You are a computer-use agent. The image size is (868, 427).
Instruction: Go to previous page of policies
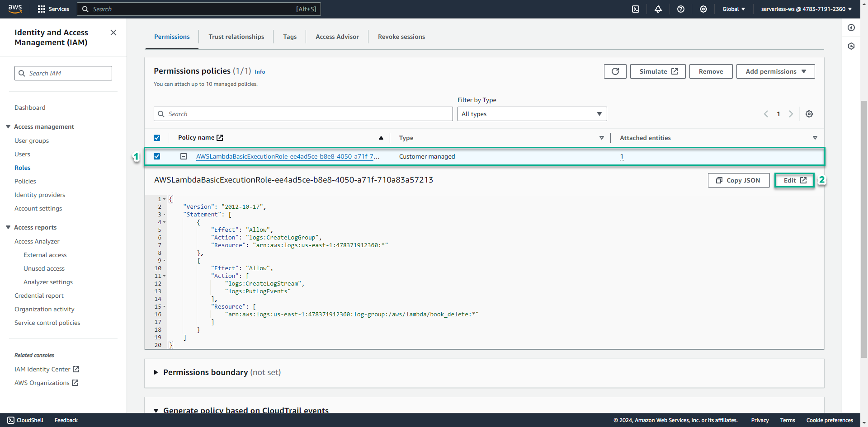tap(766, 114)
